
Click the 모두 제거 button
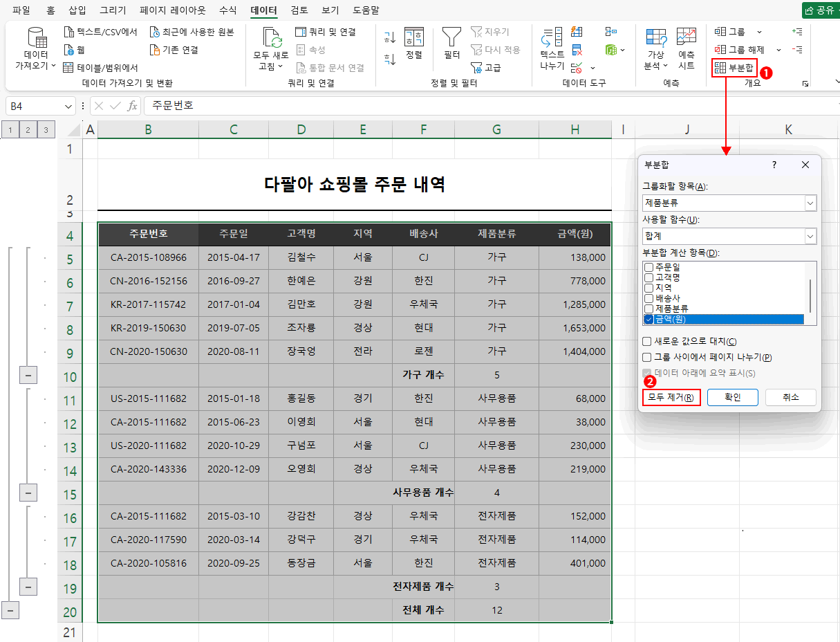tap(670, 397)
